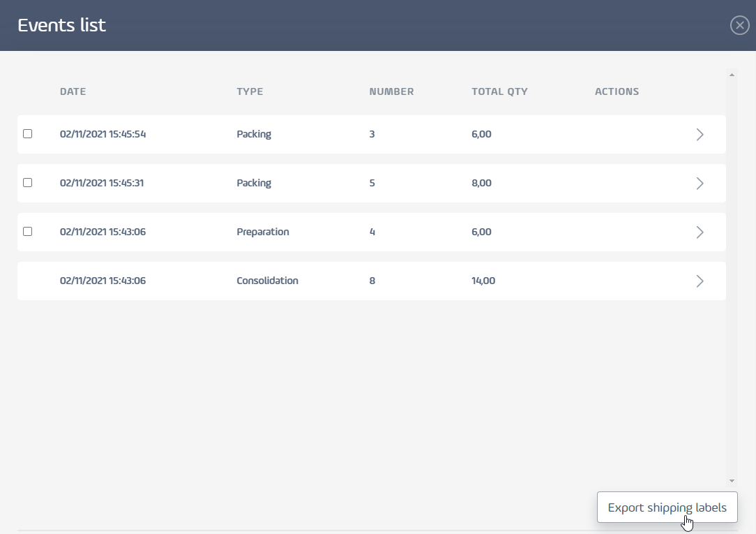Tick checkbox for Packing event 15:45:54
Screen dimensions: 756x534
(x=27, y=133)
